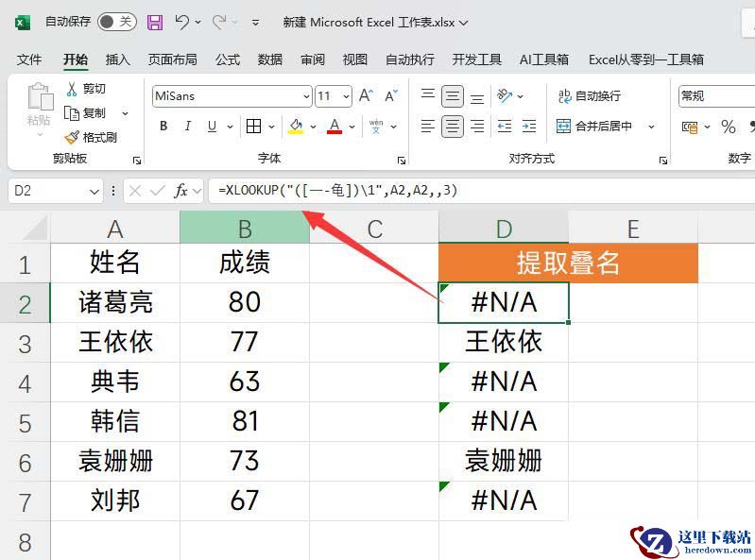
Task: Switch to the 审阅 ribbon tab
Action: (313, 59)
